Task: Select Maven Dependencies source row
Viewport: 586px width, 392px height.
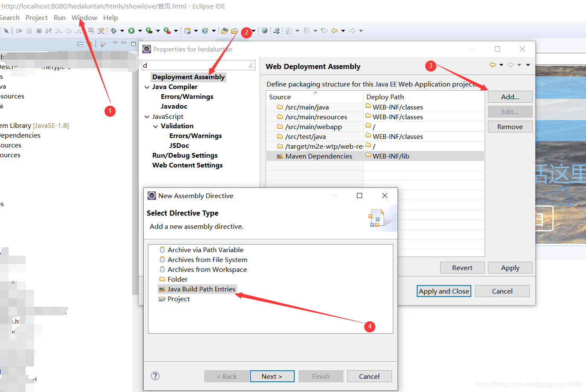Action: (375, 156)
